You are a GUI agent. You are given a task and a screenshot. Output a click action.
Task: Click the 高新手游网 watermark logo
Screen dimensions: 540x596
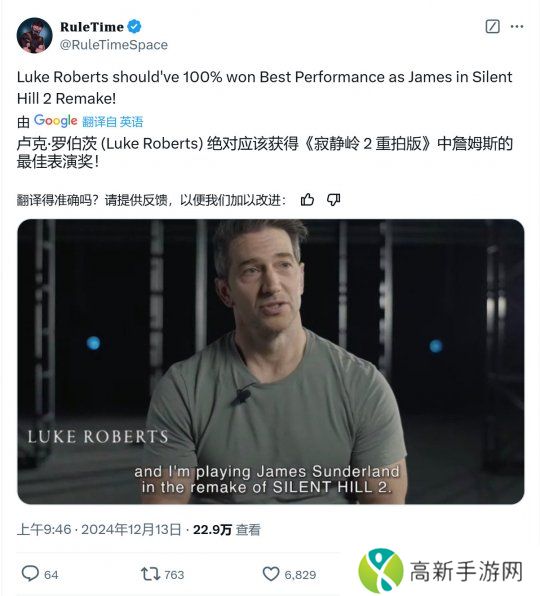pyautogui.click(x=441, y=571)
